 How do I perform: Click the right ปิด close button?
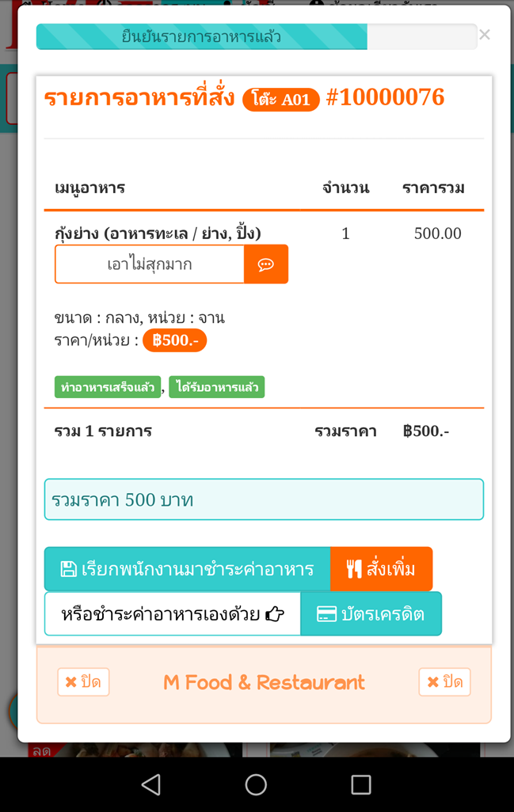point(444,682)
